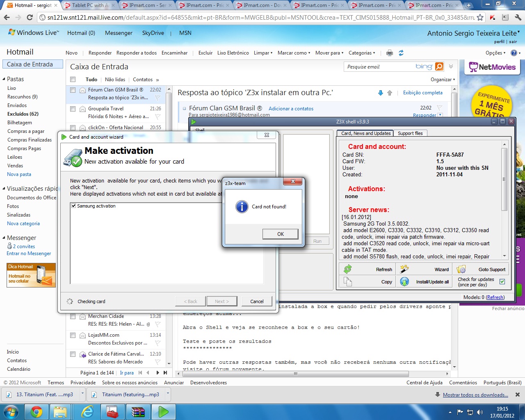Image resolution: width=525 pixels, height=420 pixels.
Task: Open the Windows Start menu
Action: click(11, 411)
